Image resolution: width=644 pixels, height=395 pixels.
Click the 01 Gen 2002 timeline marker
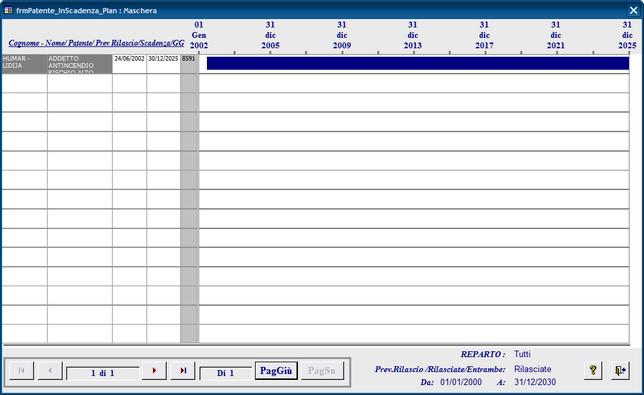point(199,35)
